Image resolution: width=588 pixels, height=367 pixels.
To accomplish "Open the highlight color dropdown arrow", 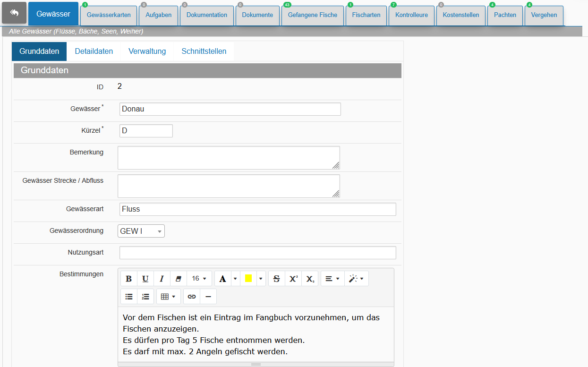I will pos(261,279).
